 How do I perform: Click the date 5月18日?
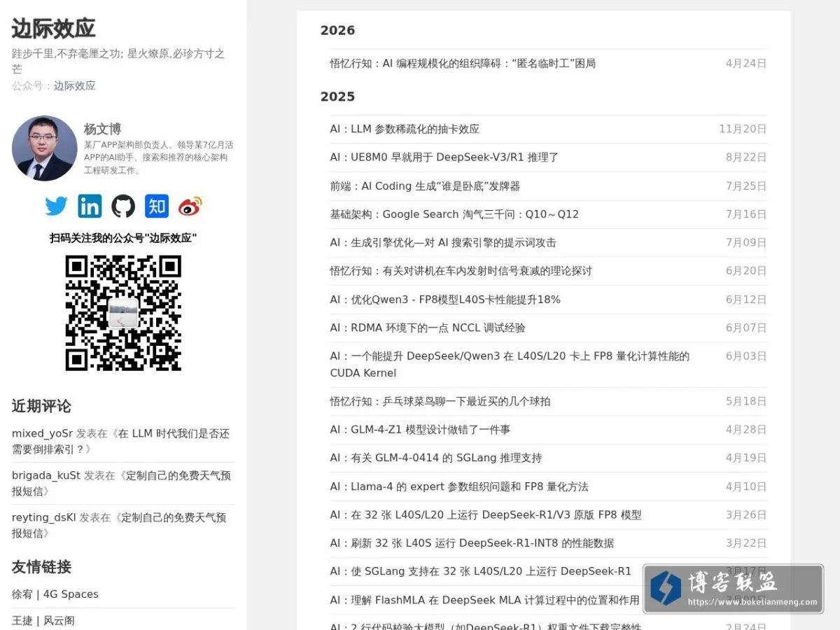(746, 401)
